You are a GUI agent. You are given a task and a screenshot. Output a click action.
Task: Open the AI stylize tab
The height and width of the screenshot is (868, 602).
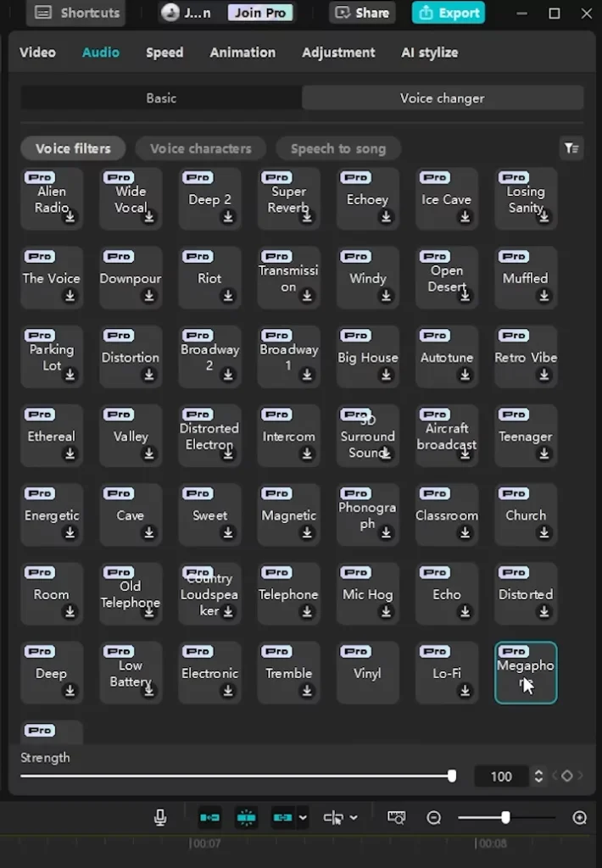(430, 53)
